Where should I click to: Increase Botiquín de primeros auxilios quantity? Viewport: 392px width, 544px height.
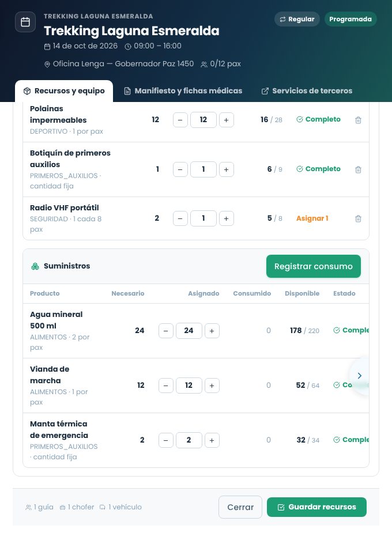coord(227,169)
